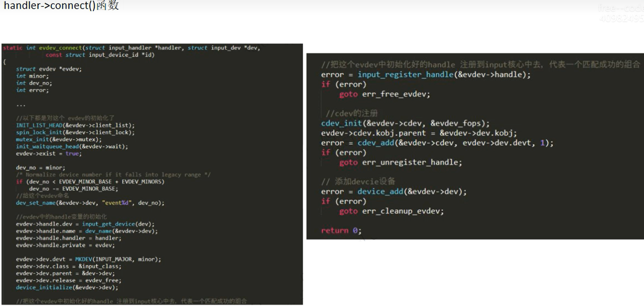This screenshot has width=644, height=306.
Task: Click the heading 'handler->connect()函数'
Action: [61, 5]
